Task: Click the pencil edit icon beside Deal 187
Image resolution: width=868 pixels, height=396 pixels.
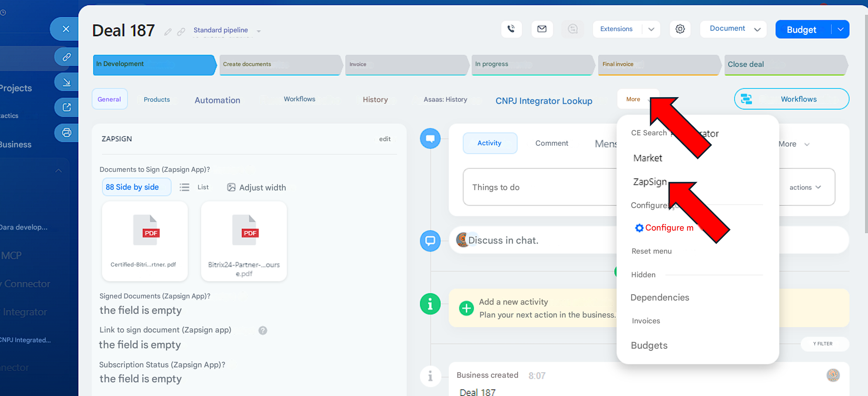Action: (168, 32)
